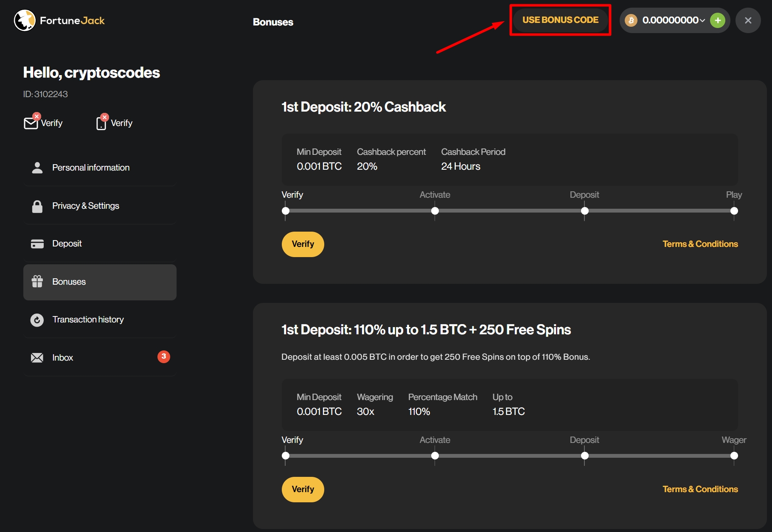772x532 pixels.
Task: Click Play step marker on Cashback progress
Action: pyautogui.click(x=734, y=211)
